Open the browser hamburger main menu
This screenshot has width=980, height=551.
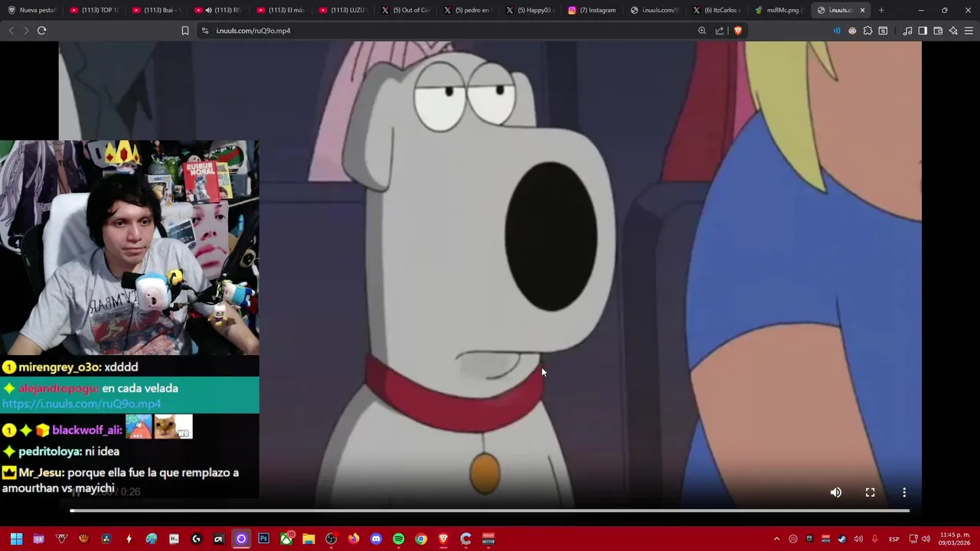pyautogui.click(x=969, y=31)
